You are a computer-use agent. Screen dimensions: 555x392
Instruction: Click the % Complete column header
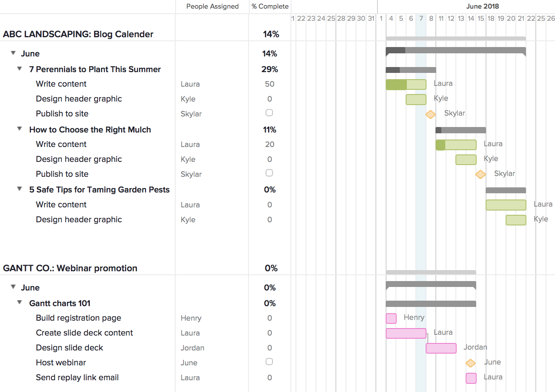coord(270,6)
